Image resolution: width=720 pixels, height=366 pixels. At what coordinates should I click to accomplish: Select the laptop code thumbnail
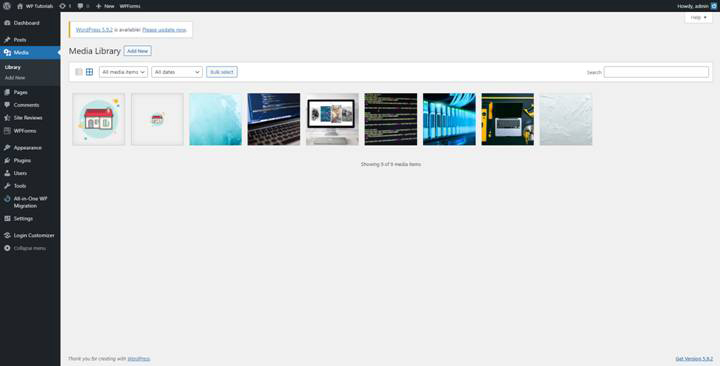tap(274, 119)
